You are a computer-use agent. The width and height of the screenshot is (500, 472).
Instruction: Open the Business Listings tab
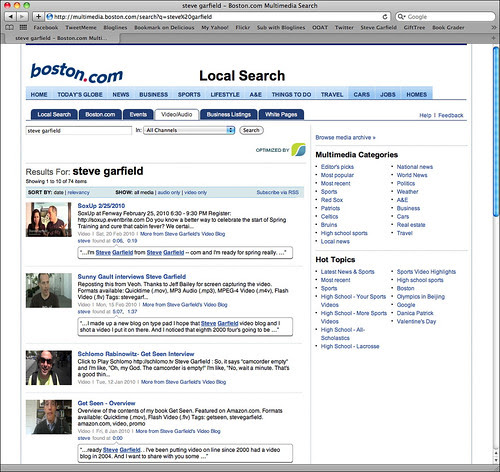click(x=229, y=114)
